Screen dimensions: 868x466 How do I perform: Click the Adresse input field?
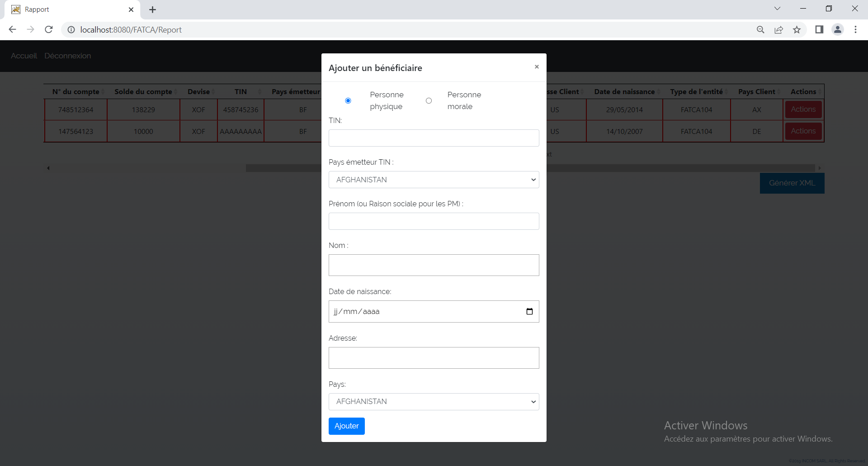tap(434, 358)
